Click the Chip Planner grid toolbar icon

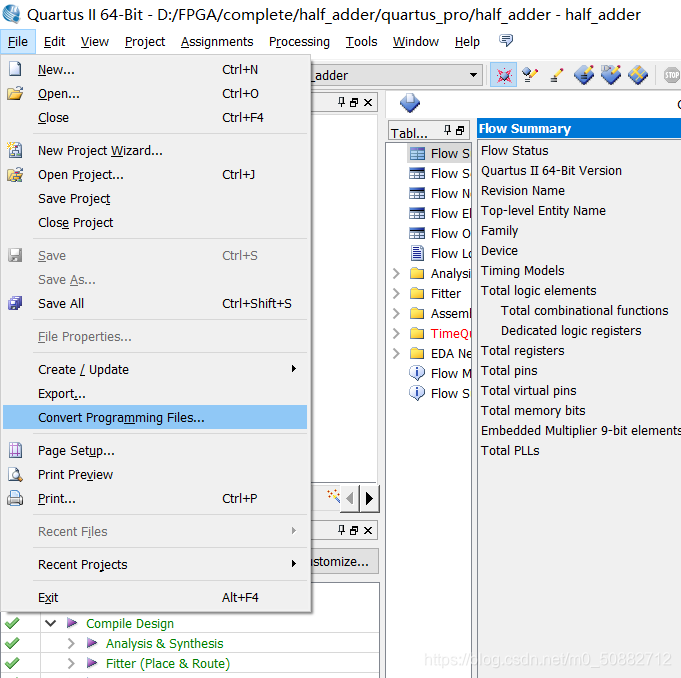point(638,75)
